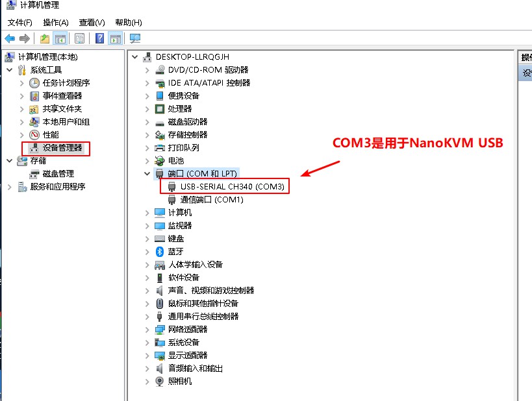This screenshot has height=401, width=532.
Task: Select the 共享文件夹 item
Action: (x=62, y=109)
